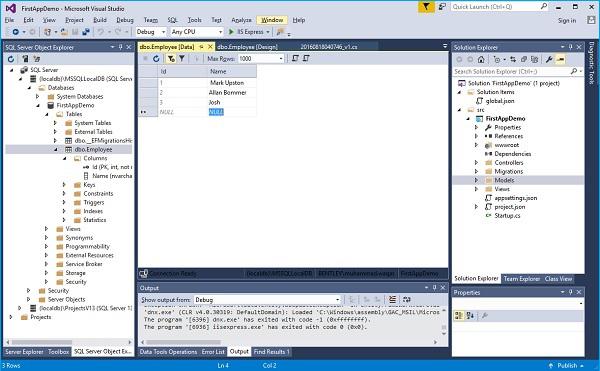Open the File menu

click(x=10, y=20)
